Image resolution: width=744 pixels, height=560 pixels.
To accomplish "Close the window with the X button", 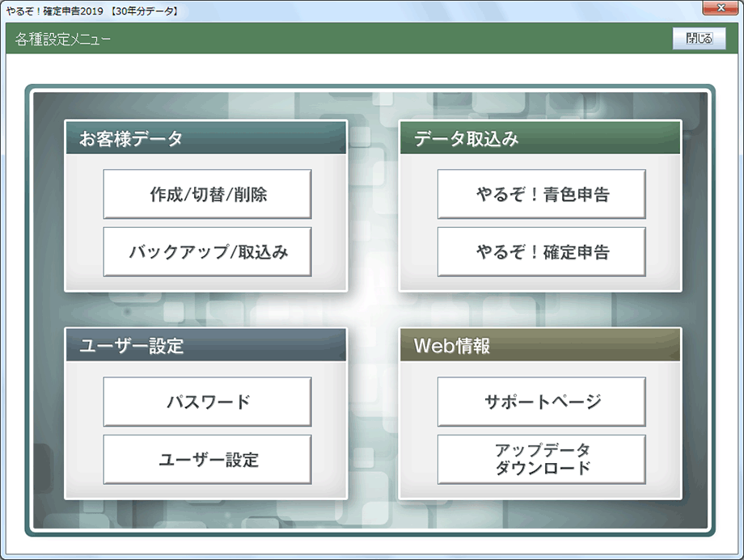I will [721, 8].
